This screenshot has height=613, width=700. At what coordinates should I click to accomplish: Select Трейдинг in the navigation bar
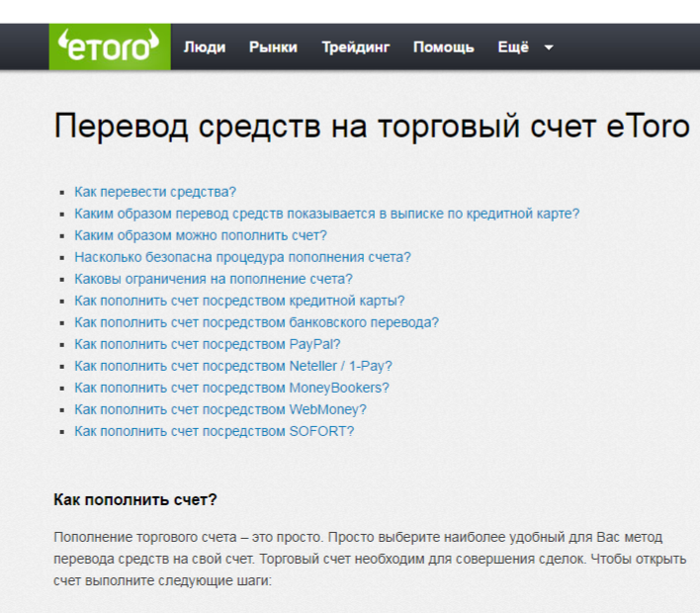(x=356, y=47)
